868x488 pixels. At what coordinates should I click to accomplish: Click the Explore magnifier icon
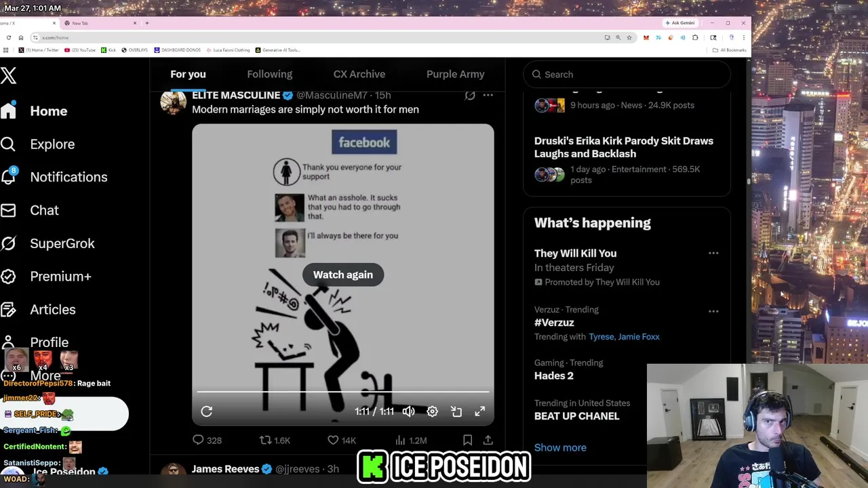(x=8, y=144)
